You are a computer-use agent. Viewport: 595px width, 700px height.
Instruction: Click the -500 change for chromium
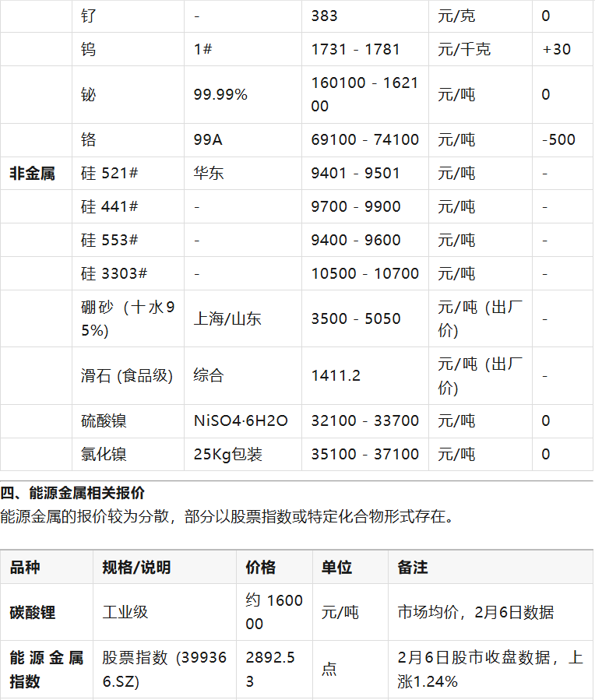coord(558,140)
